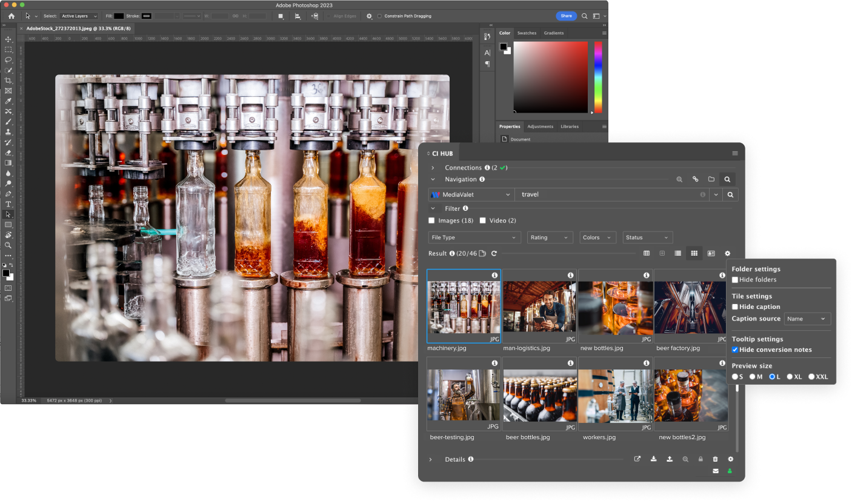Click the trash icon in Details row
This screenshot has height=504, width=855.
tap(715, 459)
